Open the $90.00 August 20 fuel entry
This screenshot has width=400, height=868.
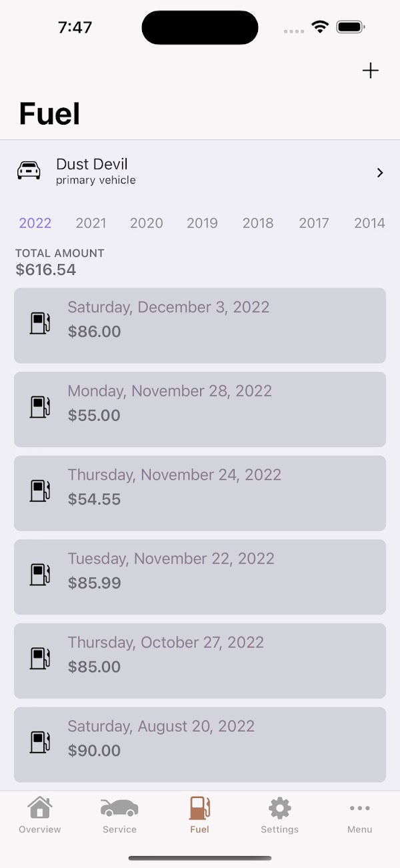click(200, 745)
